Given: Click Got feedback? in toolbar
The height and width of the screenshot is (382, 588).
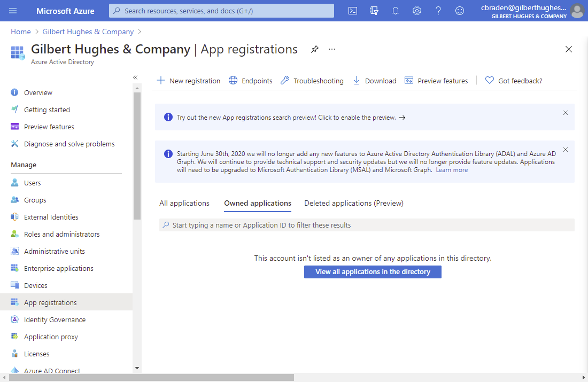Looking at the screenshot, I should pyautogui.click(x=513, y=81).
